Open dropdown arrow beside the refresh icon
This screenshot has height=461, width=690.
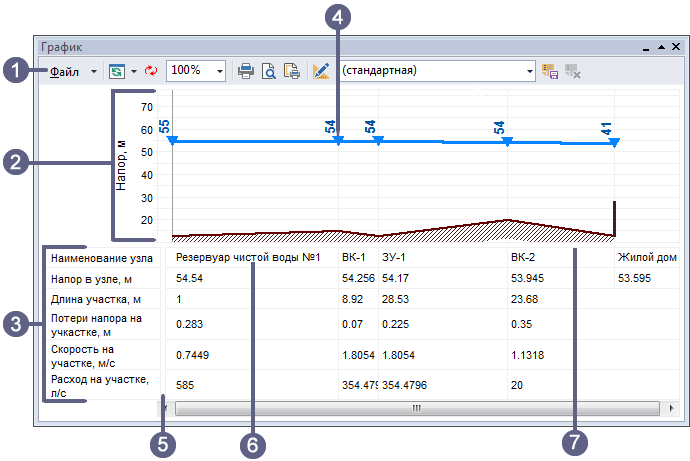pyautogui.click(x=133, y=71)
